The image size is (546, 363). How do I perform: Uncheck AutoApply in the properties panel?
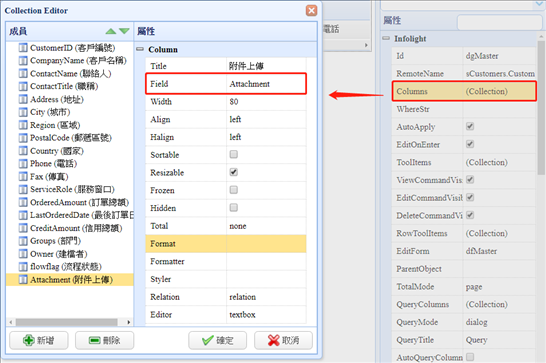click(x=470, y=126)
